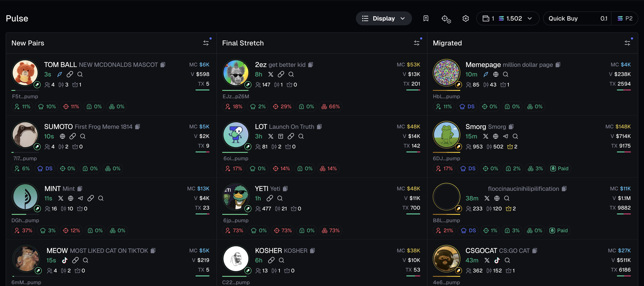This screenshot has height=286, width=644.
Task: Open the crosshair tracker settings icon
Action: (x=446, y=19)
